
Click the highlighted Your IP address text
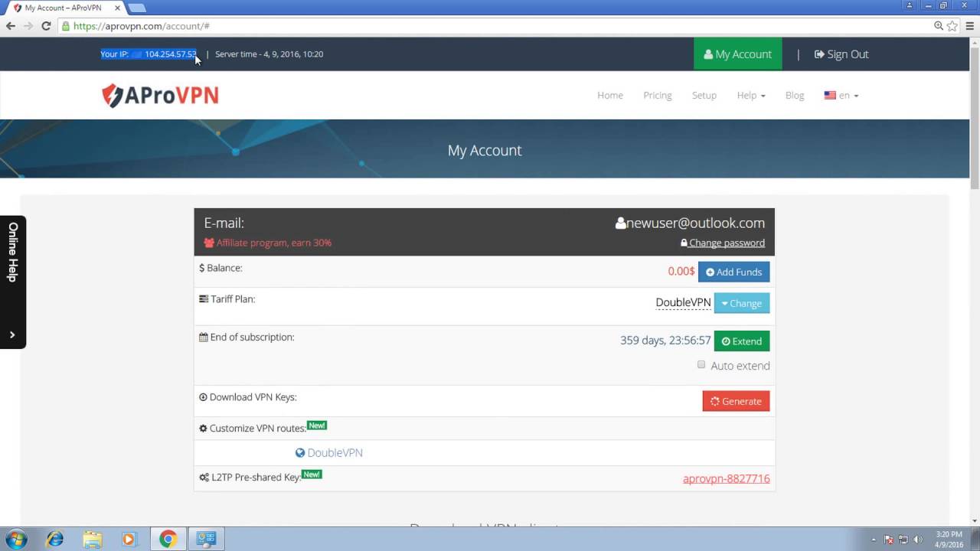tap(149, 54)
